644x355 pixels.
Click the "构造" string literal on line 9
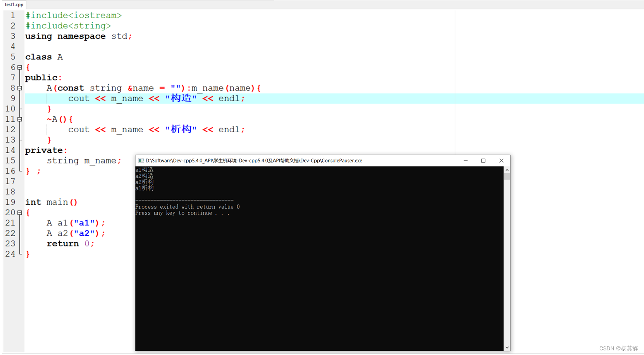pyautogui.click(x=181, y=99)
